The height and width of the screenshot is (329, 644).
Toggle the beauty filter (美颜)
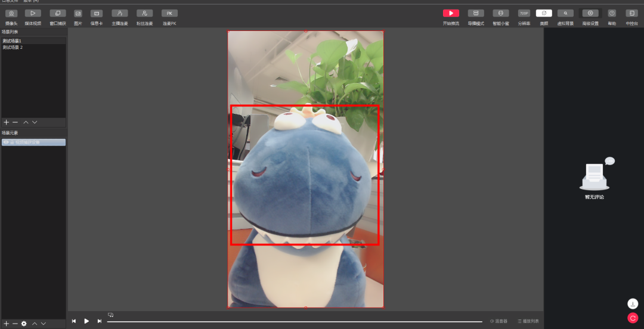pyautogui.click(x=544, y=17)
